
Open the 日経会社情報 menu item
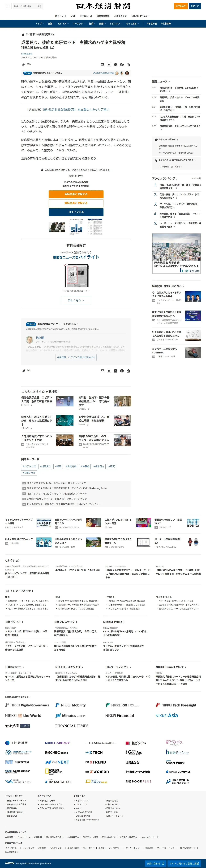[103, 16]
